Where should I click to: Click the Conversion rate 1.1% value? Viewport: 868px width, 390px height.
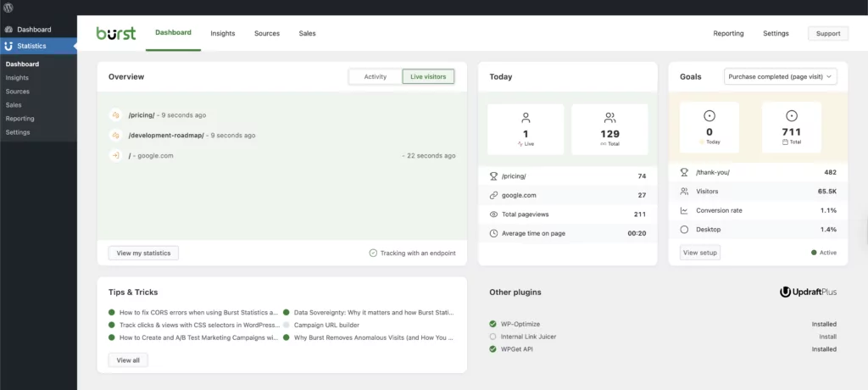coord(828,210)
